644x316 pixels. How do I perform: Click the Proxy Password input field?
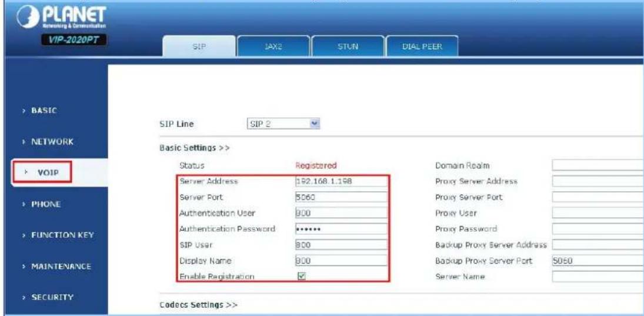pyautogui.click(x=598, y=229)
